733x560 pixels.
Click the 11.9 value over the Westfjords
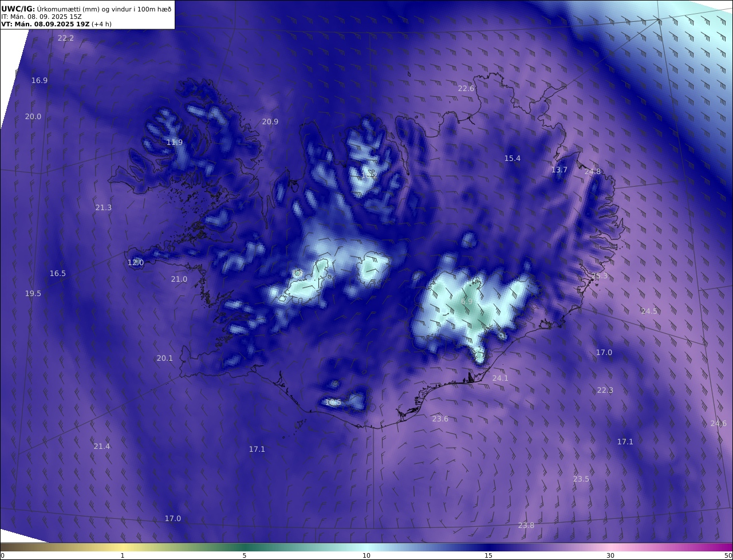pyautogui.click(x=175, y=143)
